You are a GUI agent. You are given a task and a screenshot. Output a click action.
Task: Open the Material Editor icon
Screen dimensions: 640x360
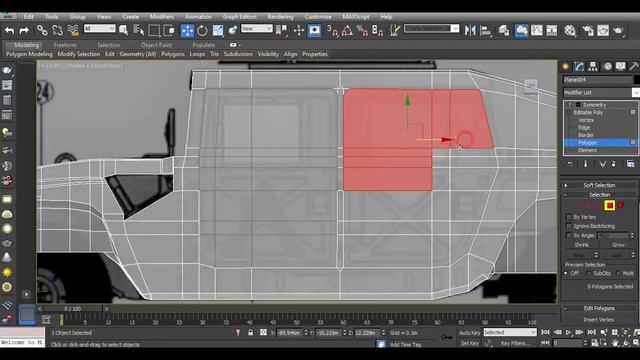(570, 30)
